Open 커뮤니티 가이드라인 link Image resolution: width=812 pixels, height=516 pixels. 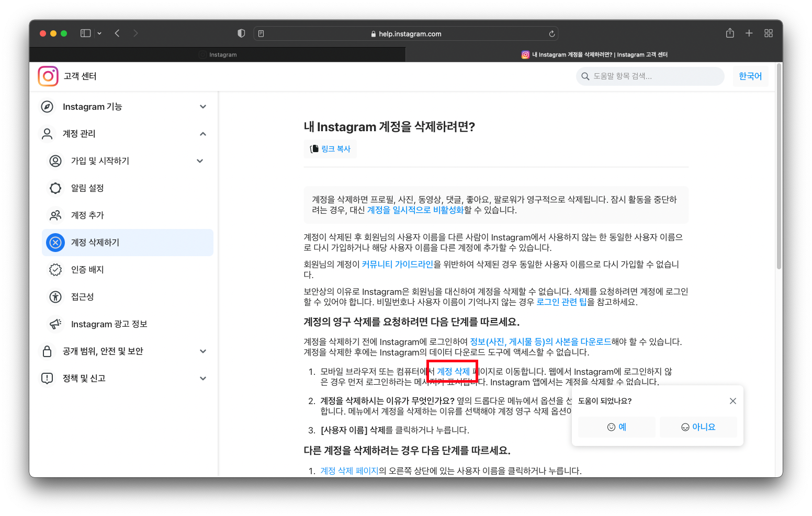pyautogui.click(x=398, y=265)
